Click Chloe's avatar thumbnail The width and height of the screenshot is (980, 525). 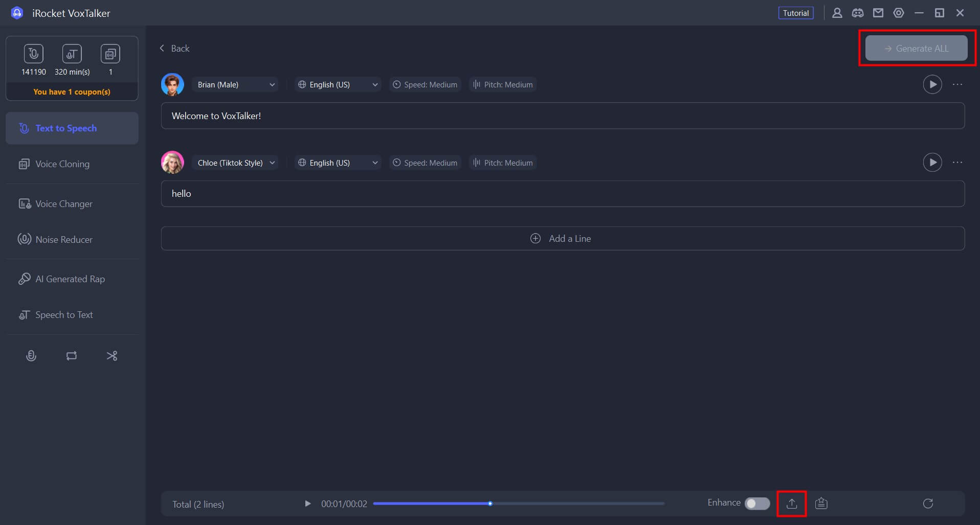pos(173,163)
